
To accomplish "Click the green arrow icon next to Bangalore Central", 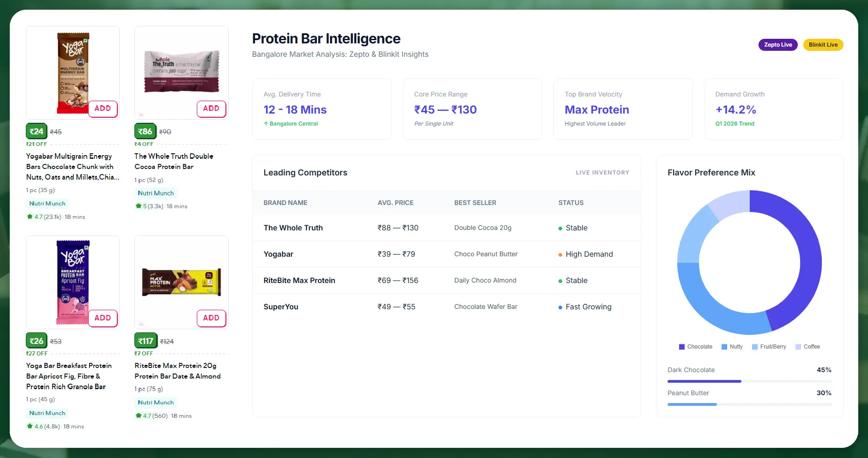I will (x=266, y=123).
